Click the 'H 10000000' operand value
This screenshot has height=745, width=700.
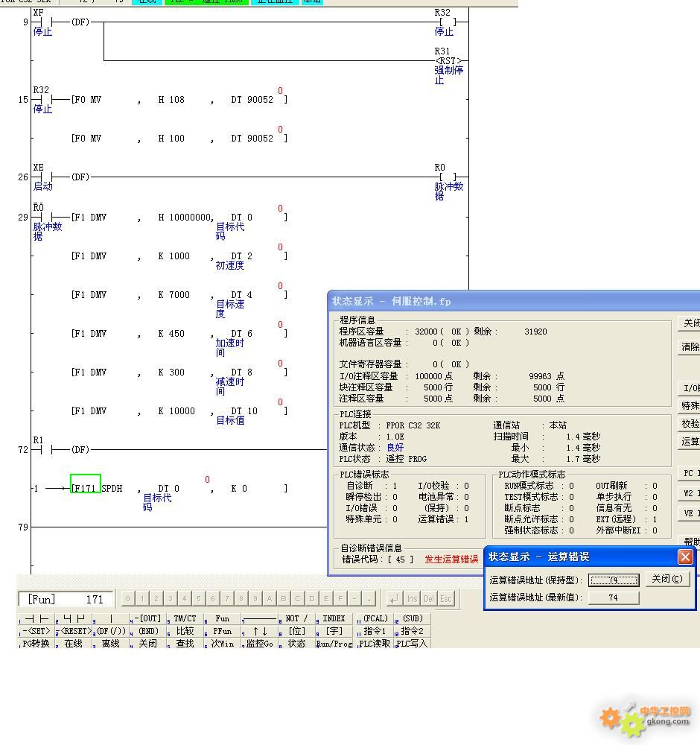click(184, 218)
